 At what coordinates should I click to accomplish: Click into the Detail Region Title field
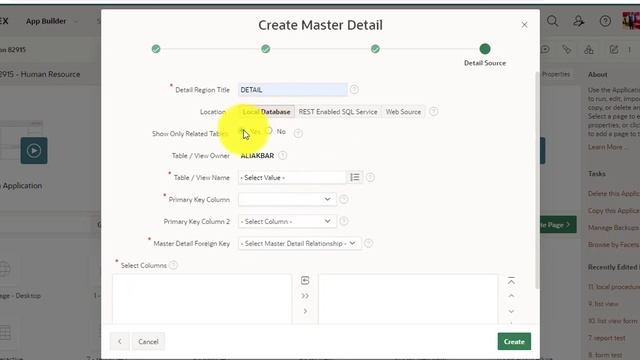pos(293,89)
